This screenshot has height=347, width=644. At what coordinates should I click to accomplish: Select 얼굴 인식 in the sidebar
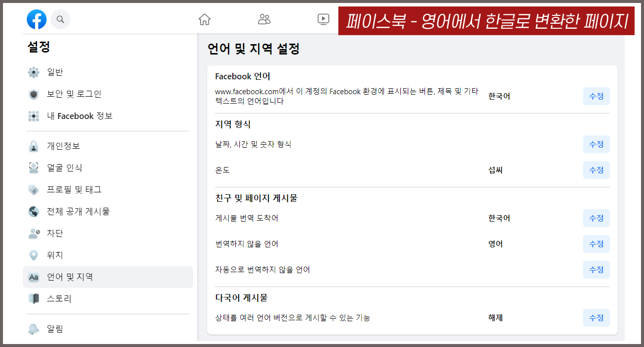click(x=108, y=168)
